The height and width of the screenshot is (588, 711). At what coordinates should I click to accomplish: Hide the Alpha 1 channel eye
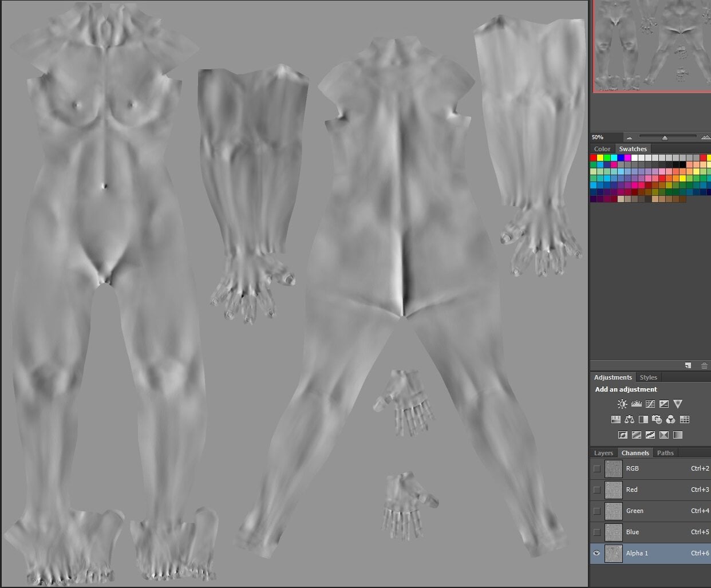click(597, 553)
